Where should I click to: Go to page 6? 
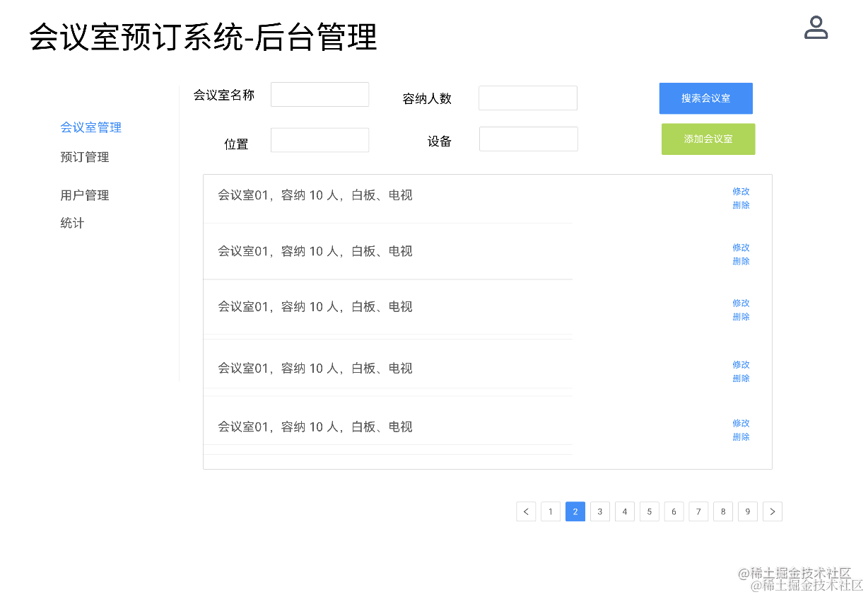[x=674, y=511]
